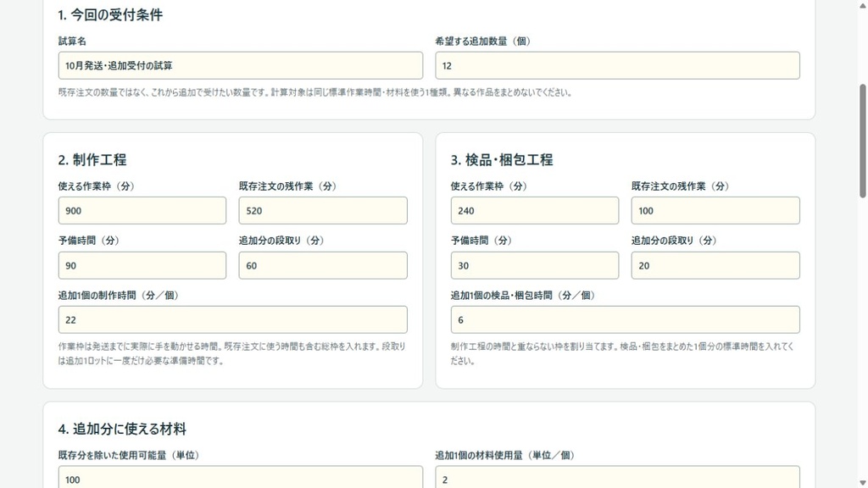868x488 pixels.
Task: Click the vertical scrollbar thumb
Action: (x=862, y=141)
